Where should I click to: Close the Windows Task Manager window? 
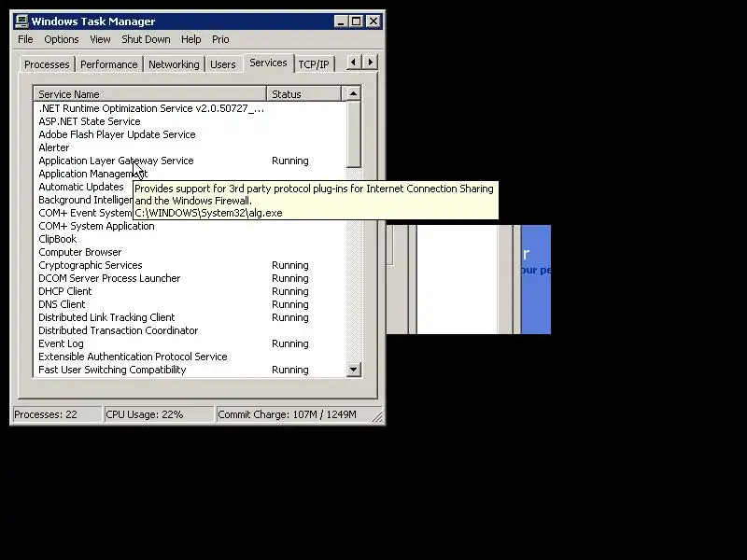(373, 21)
